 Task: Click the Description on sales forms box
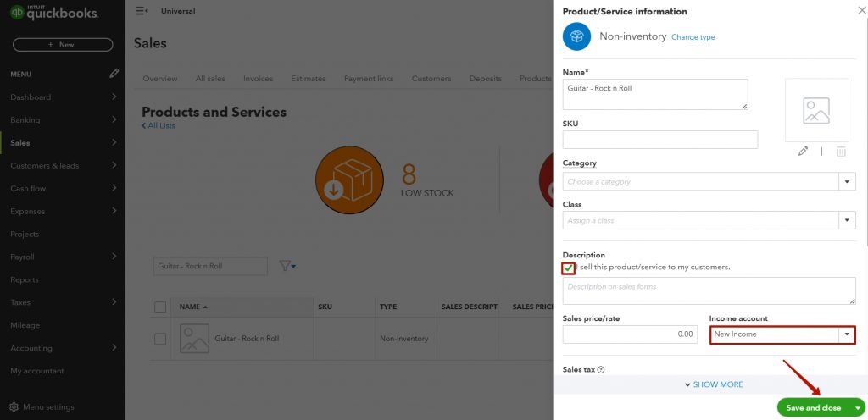[709, 290]
